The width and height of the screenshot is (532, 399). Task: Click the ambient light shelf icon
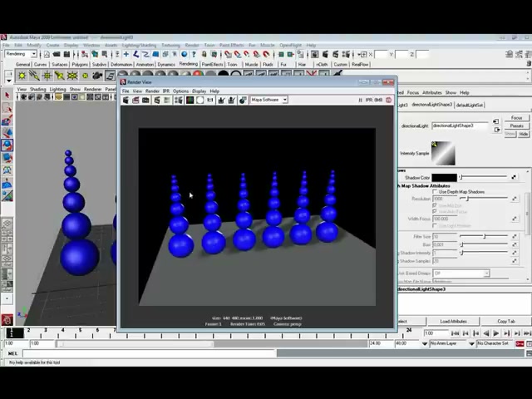tap(22, 76)
